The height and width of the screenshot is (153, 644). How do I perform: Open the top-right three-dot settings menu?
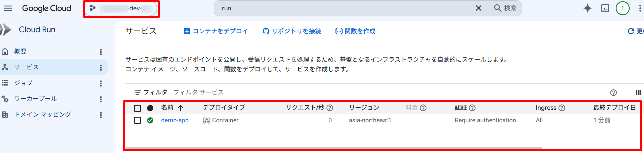click(x=640, y=8)
